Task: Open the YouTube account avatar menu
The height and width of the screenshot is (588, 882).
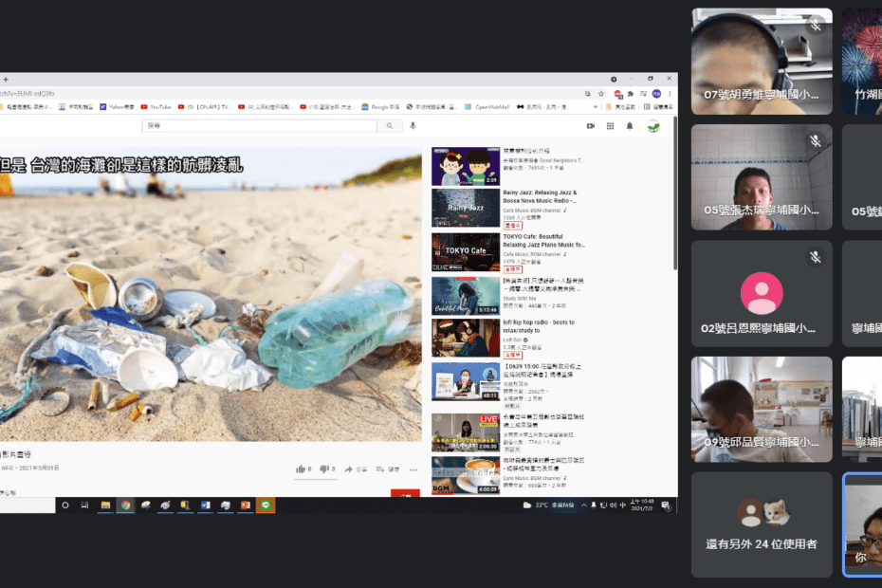Action: (653, 126)
